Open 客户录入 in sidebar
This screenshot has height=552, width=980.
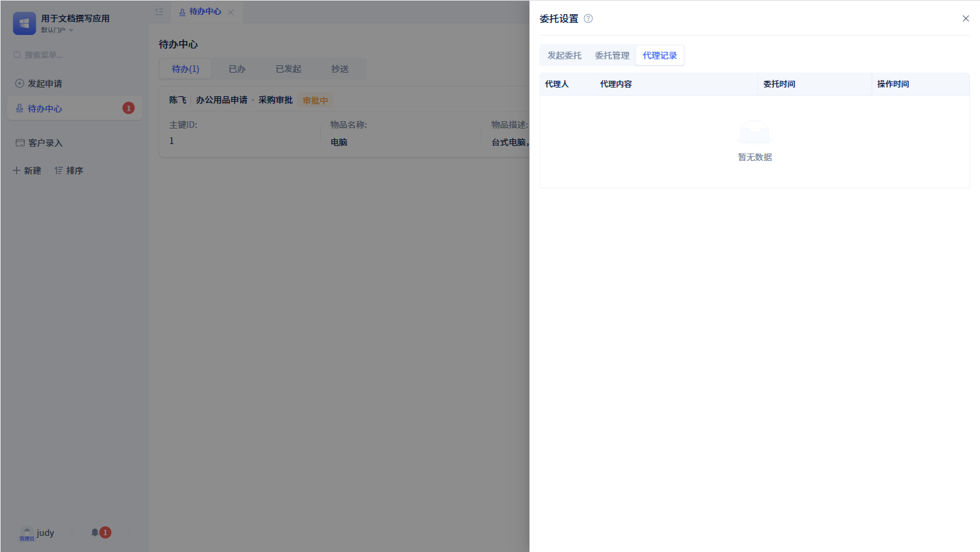[74, 143]
